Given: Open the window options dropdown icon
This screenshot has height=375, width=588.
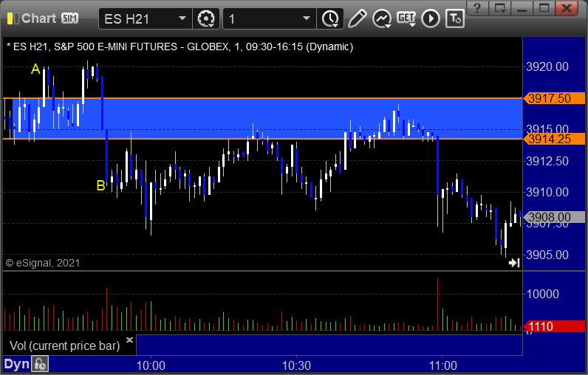Looking at the screenshot, I should tap(500, 7).
